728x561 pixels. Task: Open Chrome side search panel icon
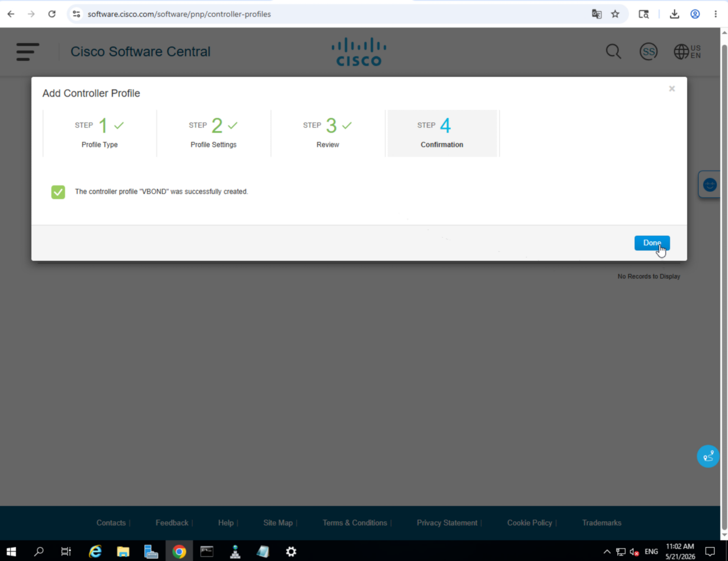[644, 14]
